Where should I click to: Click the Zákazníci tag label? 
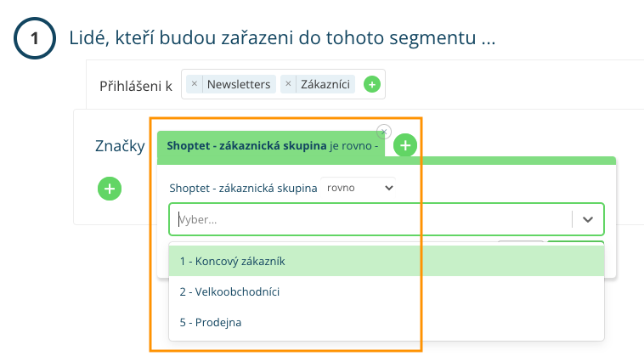327,84
